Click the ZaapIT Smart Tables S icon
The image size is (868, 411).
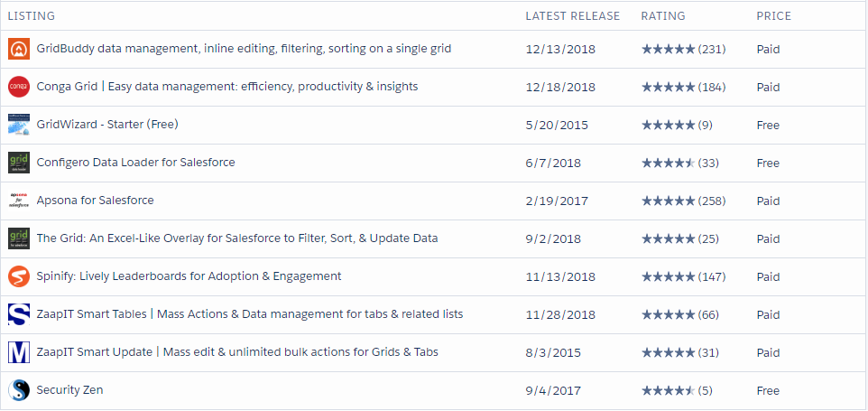[19, 314]
